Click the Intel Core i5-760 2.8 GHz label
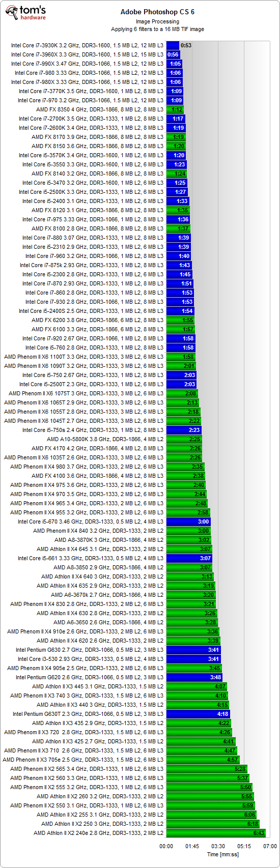This screenshot has height=868, width=280. click(95, 348)
